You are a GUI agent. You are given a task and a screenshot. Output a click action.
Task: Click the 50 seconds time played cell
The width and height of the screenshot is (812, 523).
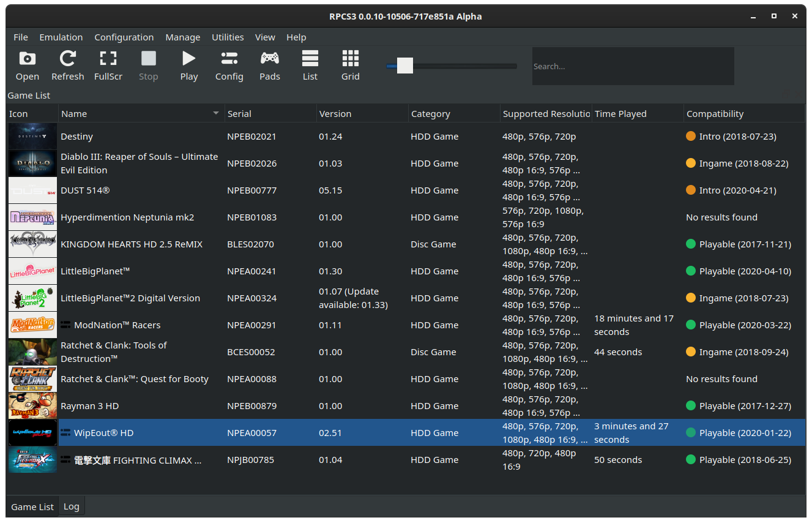click(618, 460)
